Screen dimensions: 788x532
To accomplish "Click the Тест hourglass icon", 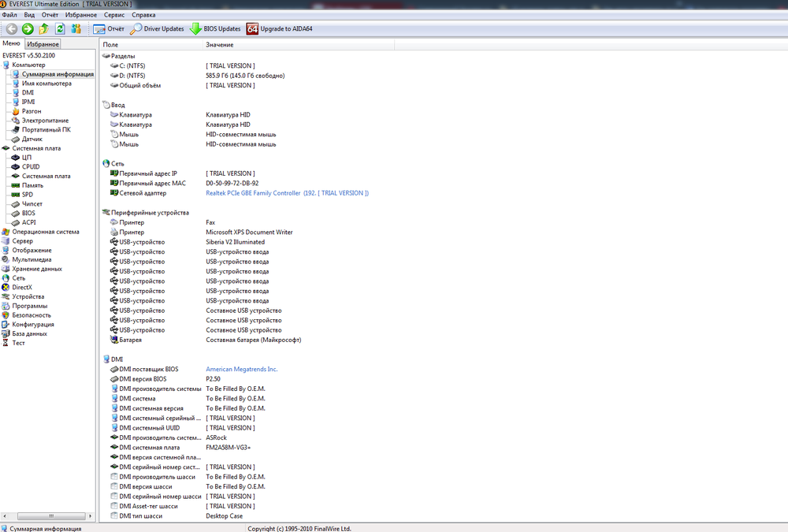I will 6,343.
